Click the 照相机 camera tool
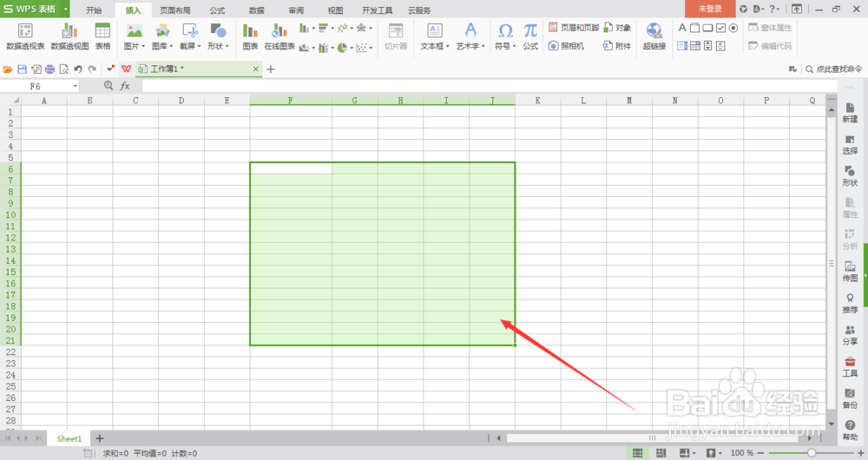The height and width of the screenshot is (460, 868). pos(566,46)
